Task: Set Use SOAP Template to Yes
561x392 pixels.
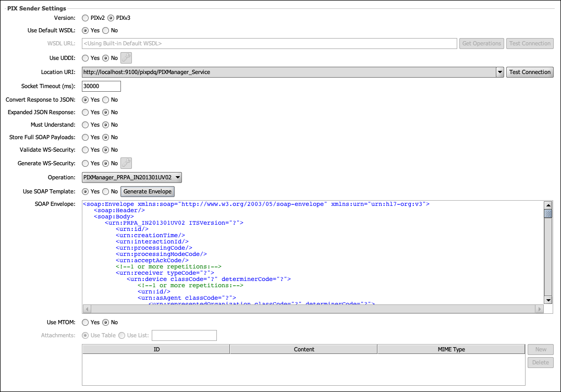Action: coord(85,192)
